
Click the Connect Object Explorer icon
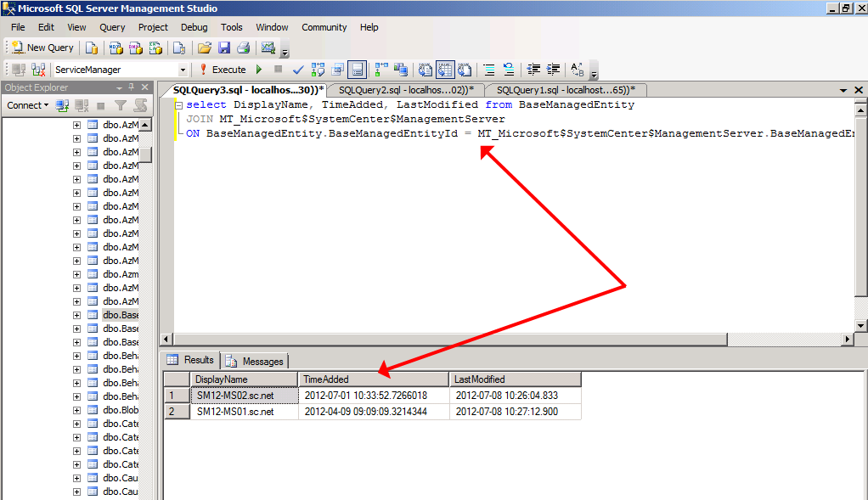coord(62,105)
